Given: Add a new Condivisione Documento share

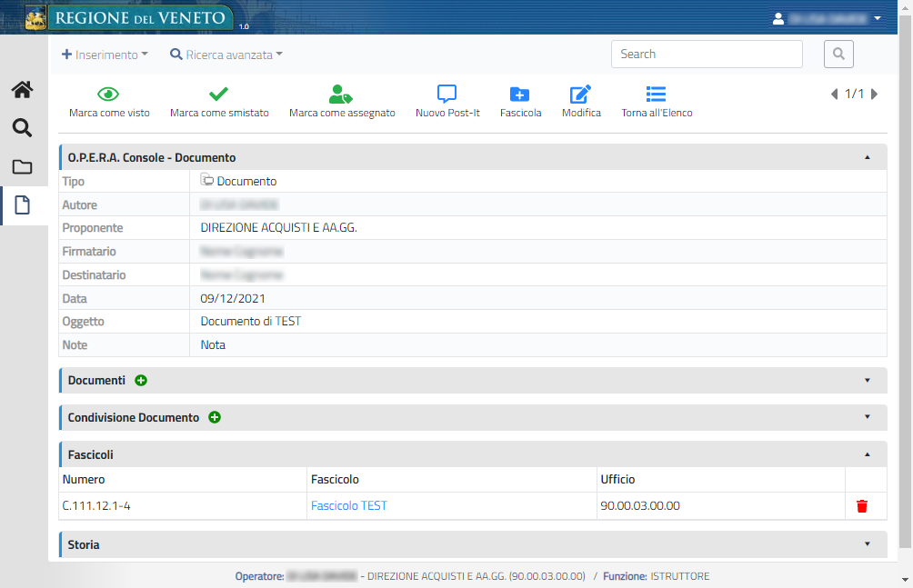Looking at the screenshot, I should click(x=215, y=417).
